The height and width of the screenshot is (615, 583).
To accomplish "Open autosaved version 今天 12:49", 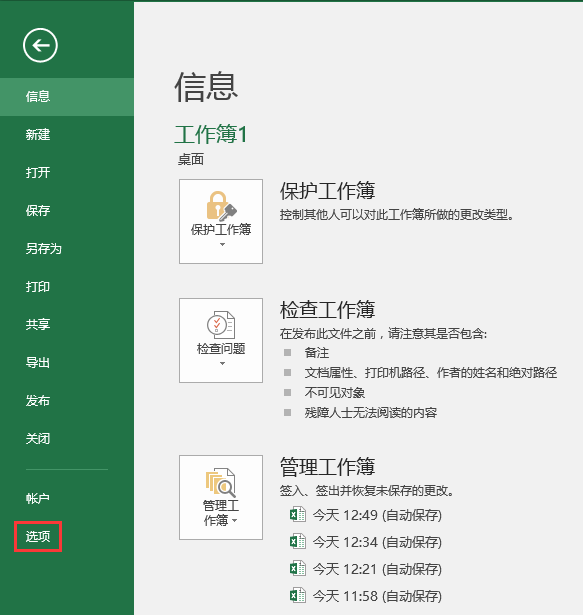I will (x=377, y=515).
